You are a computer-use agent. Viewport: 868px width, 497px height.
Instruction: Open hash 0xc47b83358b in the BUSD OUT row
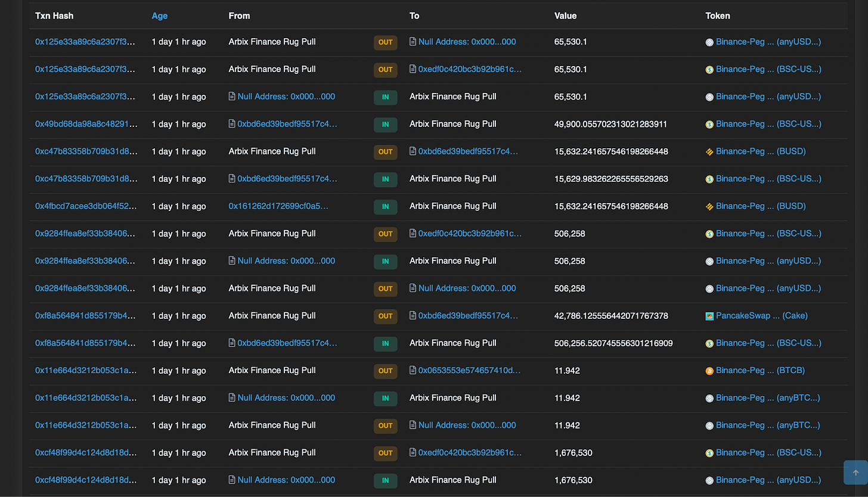coord(86,151)
